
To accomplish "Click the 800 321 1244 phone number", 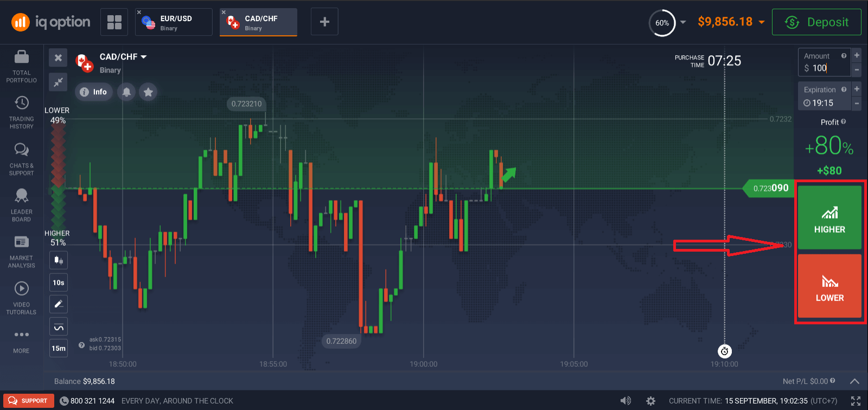I will [92, 401].
